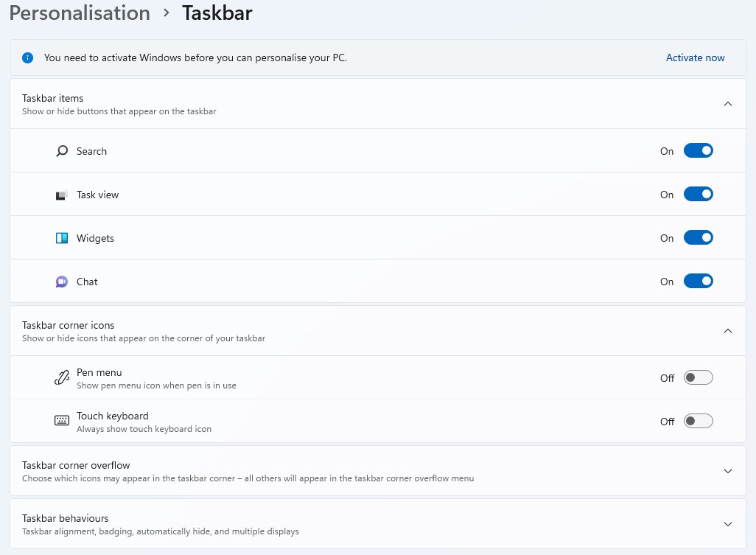Turn off the Chat toggle
This screenshot has height=555, width=756.
click(x=698, y=282)
